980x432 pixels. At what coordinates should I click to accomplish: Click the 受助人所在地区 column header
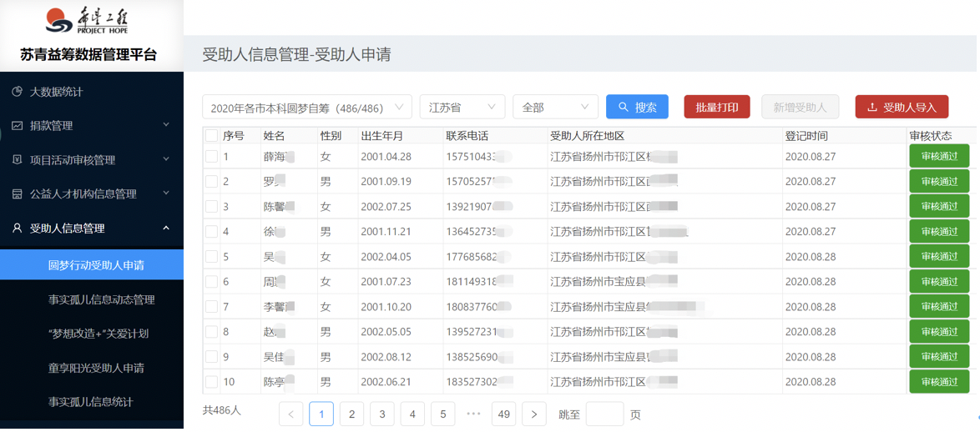tap(588, 135)
